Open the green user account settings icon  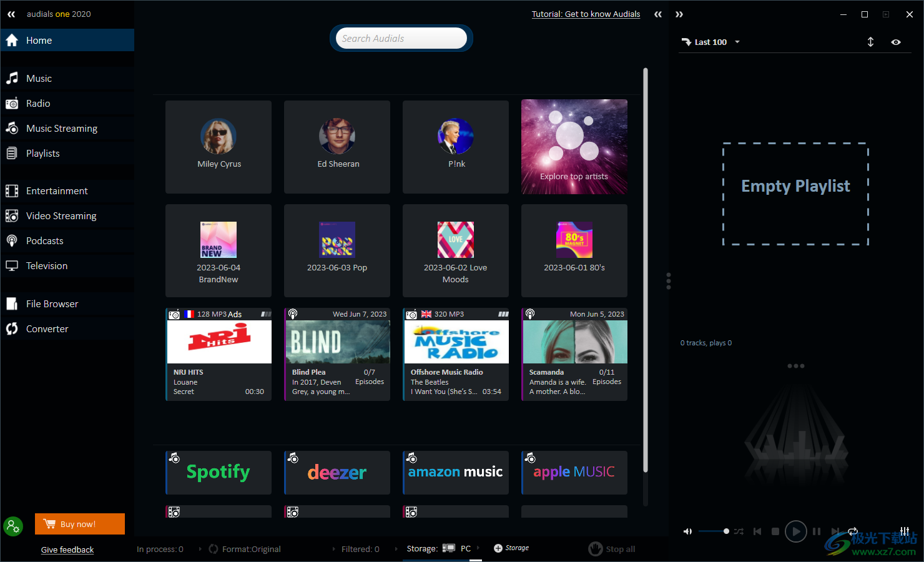tap(13, 526)
